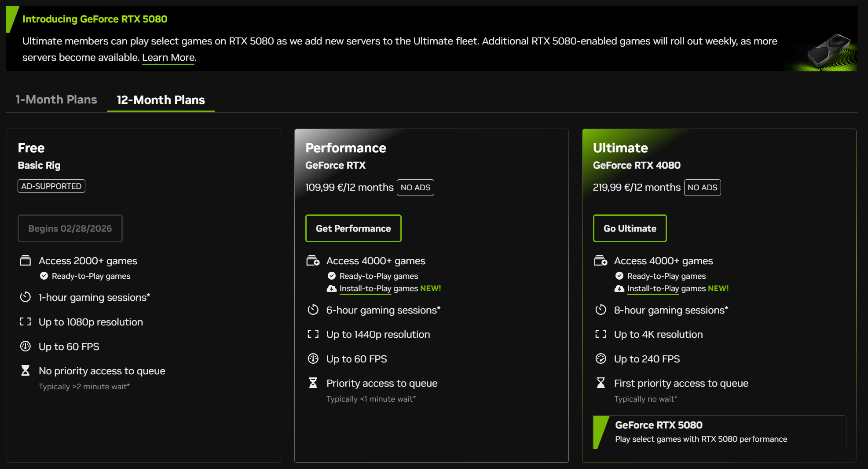This screenshot has height=469, width=868.
Task: Click the Begins 02/28/2026 button
Action: point(70,228)
